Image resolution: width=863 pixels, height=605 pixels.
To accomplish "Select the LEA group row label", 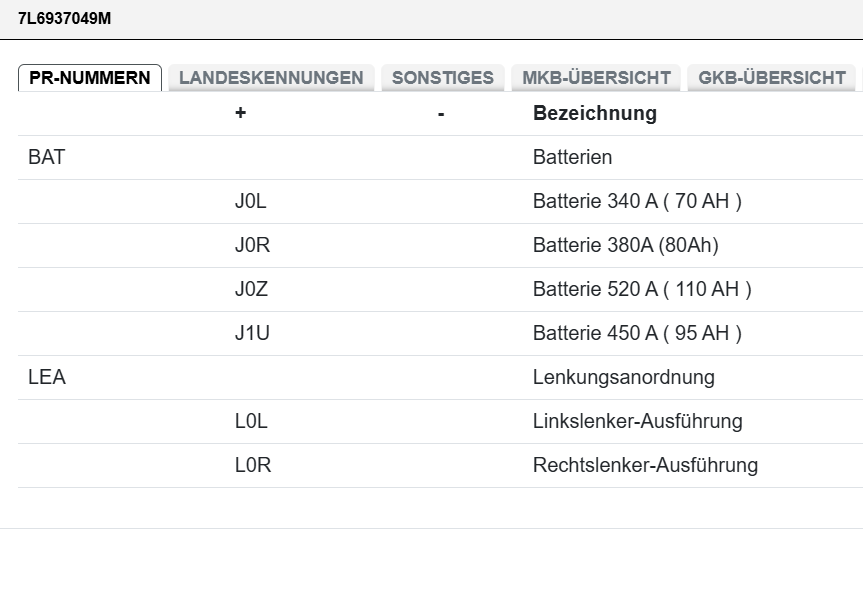I will point(47,377).
